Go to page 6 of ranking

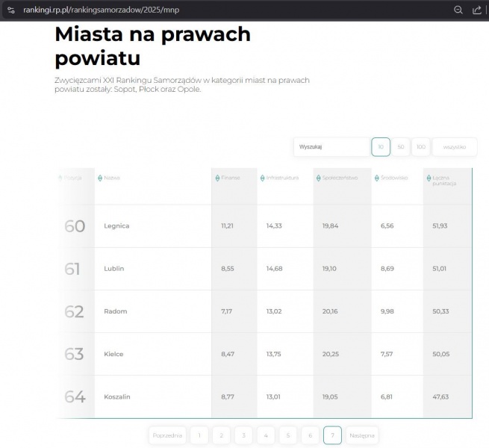[310, 435]
